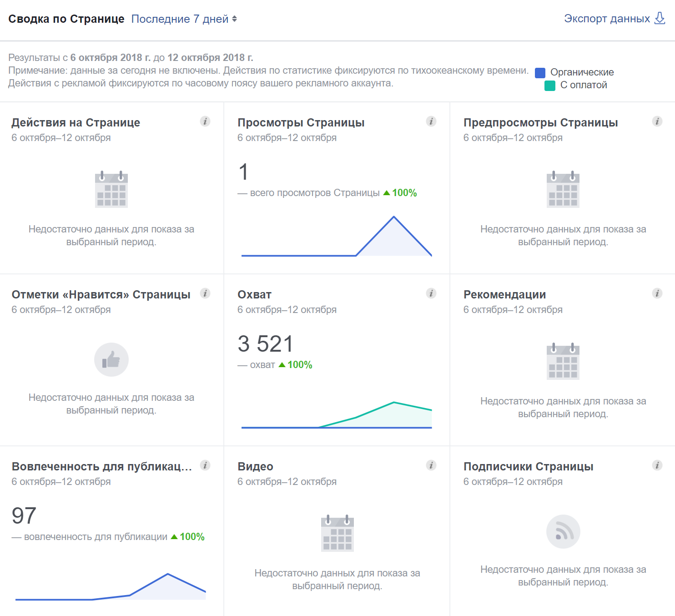Open the 'Предпросмотры Страницы' card title
Viewport: 675px width, 616px height.
[541, 123]
